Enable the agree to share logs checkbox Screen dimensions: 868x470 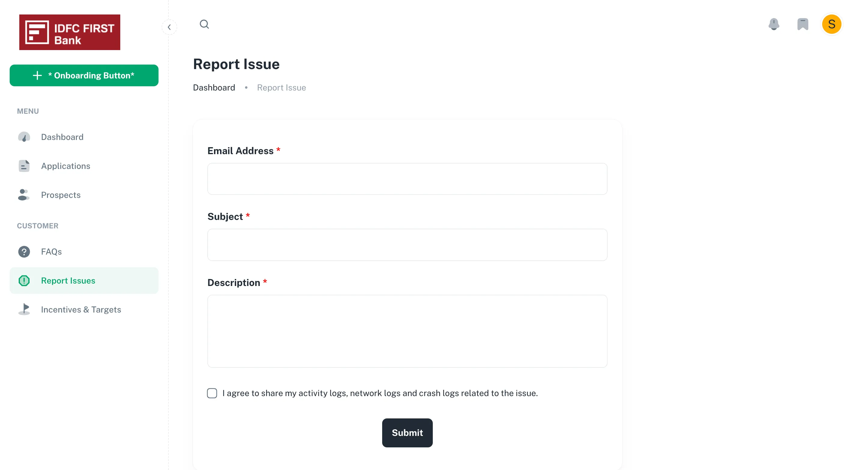click(x=212, y=393)
